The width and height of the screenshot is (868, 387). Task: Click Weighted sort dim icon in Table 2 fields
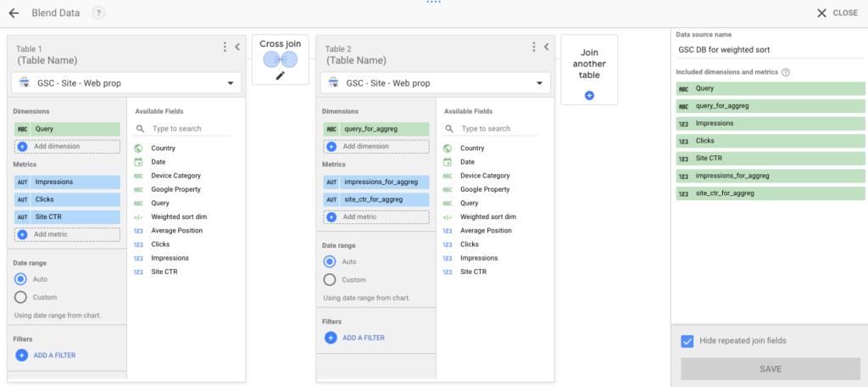[x=448, y=216]
